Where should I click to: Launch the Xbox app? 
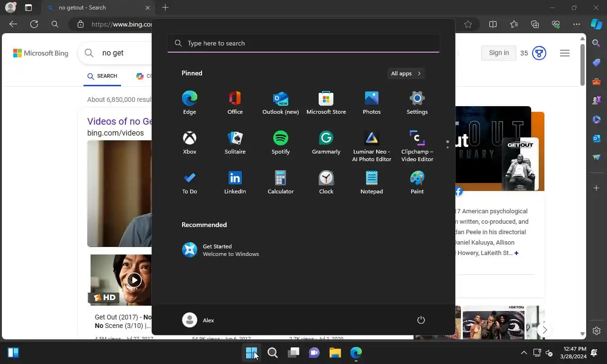(189, 143)
